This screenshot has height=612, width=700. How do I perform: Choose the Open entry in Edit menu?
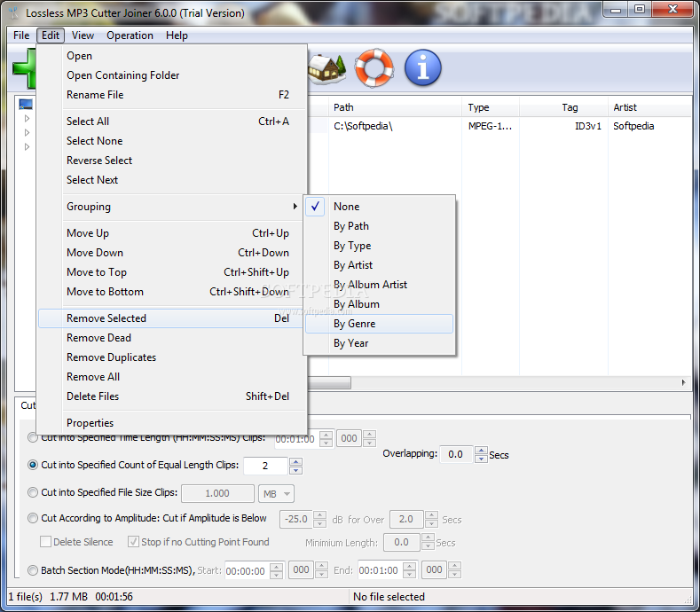click(172, 56)
